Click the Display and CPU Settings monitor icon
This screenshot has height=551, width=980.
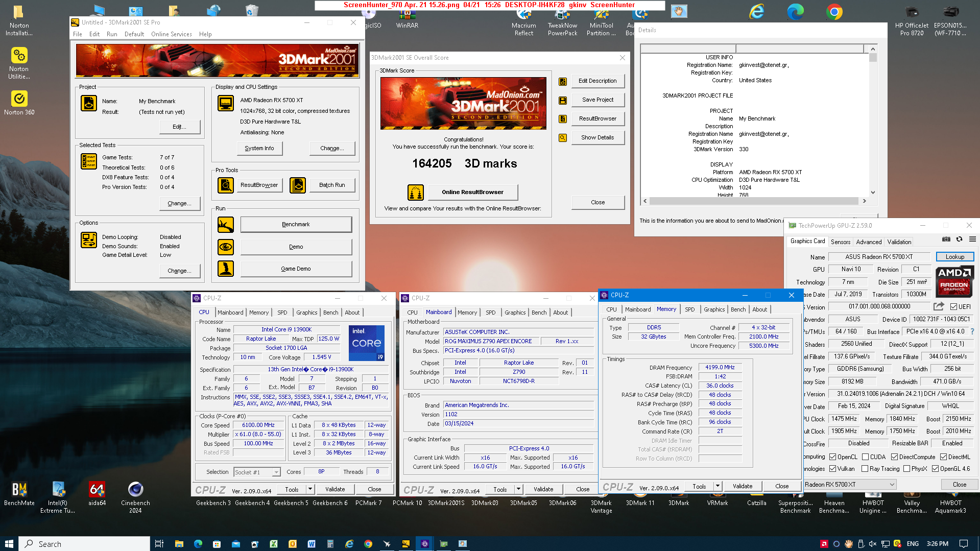(226, 103)
